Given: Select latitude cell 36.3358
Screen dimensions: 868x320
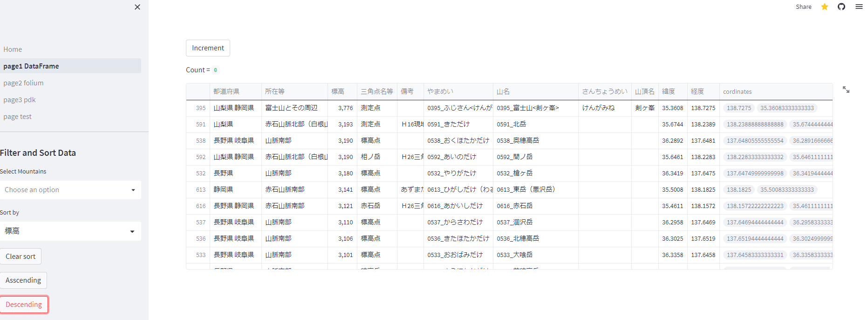Looking at the screenshot, I should [673, 255].
